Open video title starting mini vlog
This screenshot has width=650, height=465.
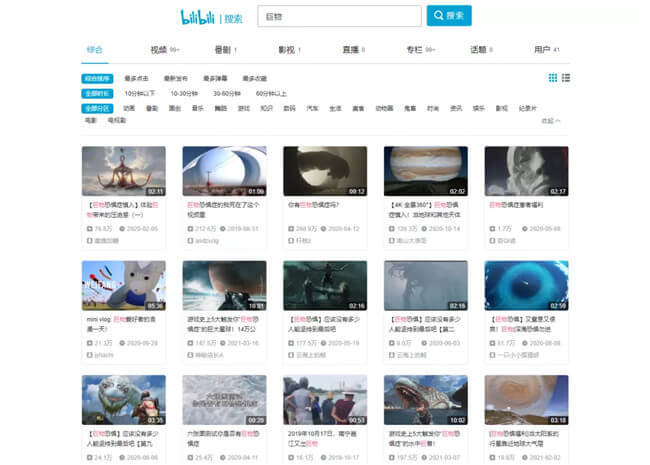[x=121, y=324]
